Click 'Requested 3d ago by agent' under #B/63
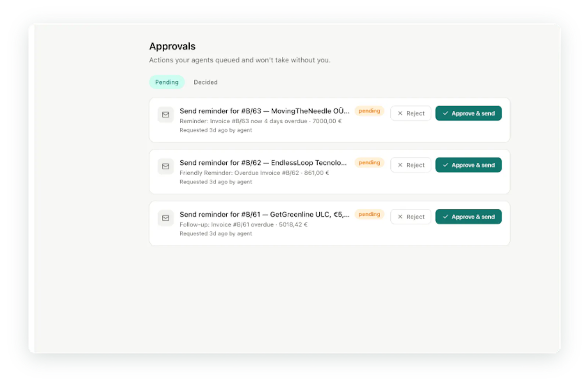The height and width of the screenshot is (386, 588). 216,130
